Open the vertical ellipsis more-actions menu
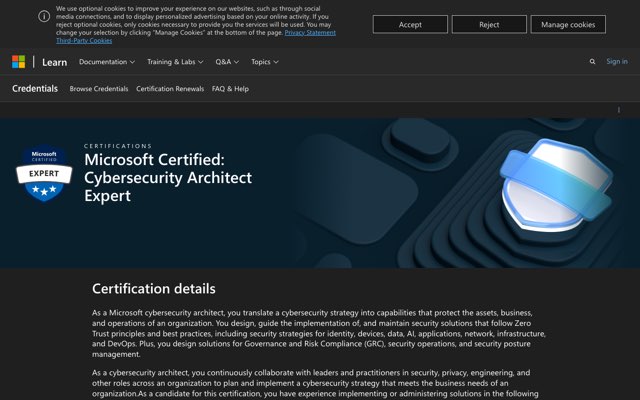The width and height of the screenshot is (640, 400). point(619,110)
